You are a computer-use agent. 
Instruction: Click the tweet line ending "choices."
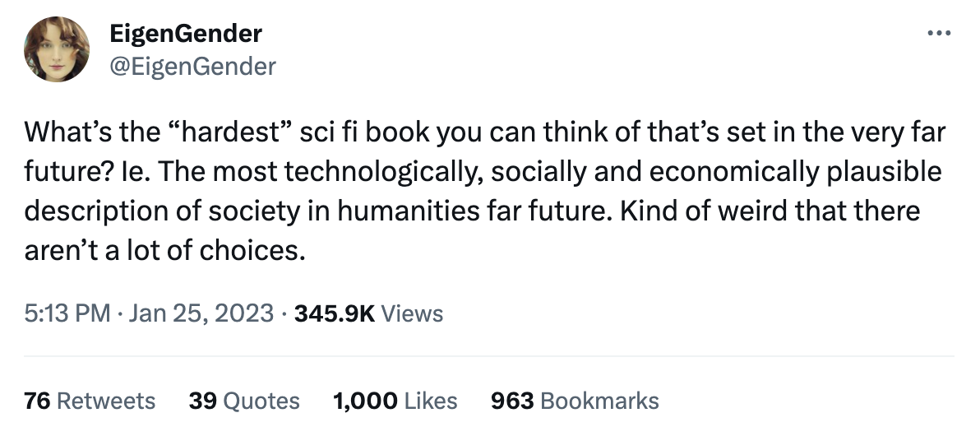coord(164,250)
